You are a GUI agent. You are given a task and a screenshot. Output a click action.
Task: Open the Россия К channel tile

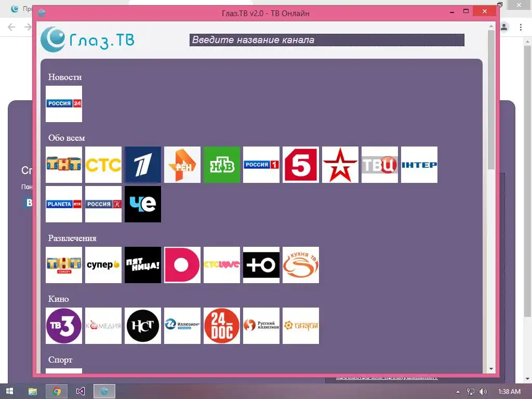coord(103,204)
